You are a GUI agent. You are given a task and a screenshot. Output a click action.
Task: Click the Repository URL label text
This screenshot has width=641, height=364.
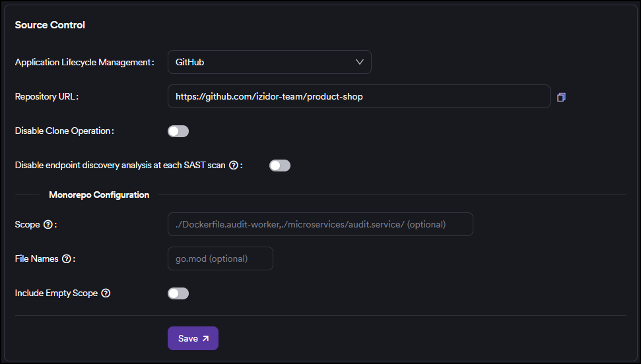(46, 97)
